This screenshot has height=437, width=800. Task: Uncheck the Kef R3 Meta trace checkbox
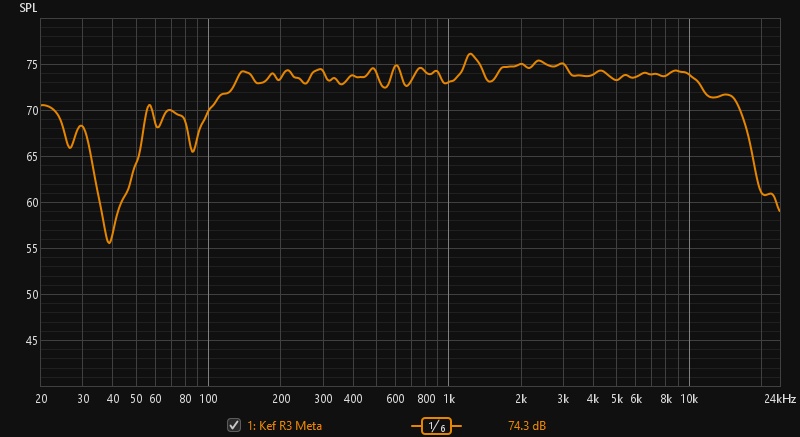(x=235, y=425)
